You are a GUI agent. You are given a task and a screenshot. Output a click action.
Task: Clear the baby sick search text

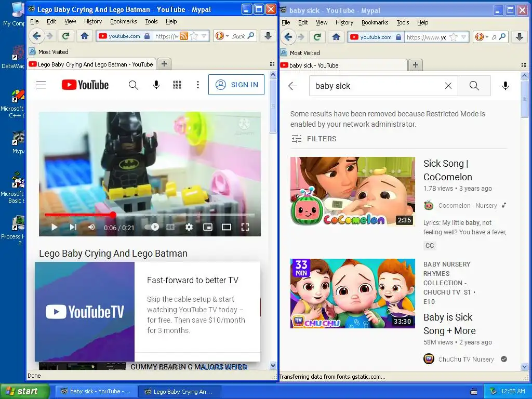448,86
